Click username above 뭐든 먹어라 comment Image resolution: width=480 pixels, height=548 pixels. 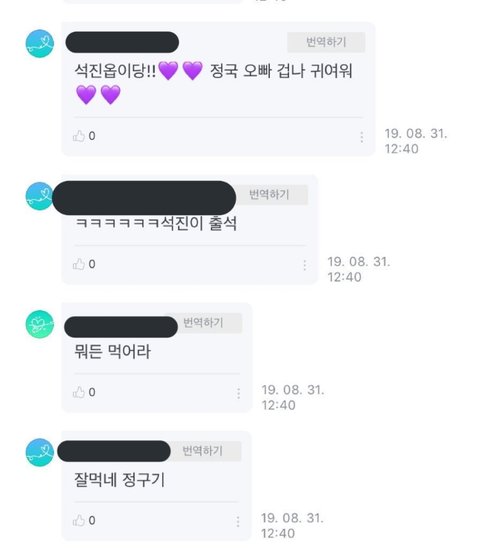(x=121, y=327)
